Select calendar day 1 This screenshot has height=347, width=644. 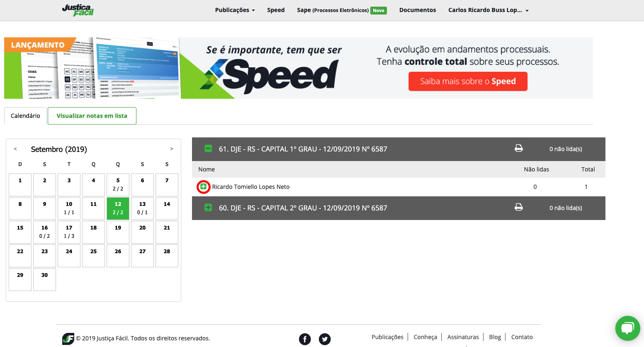click(20, 185)
